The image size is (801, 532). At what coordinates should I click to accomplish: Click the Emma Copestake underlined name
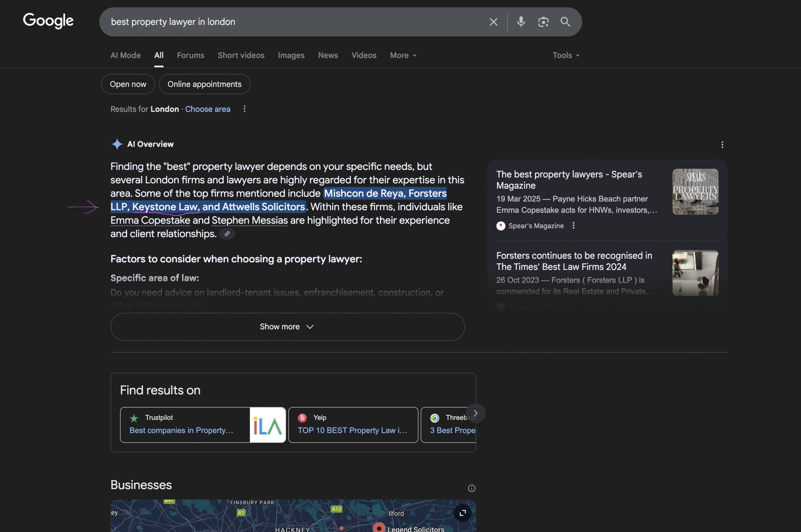151,220
